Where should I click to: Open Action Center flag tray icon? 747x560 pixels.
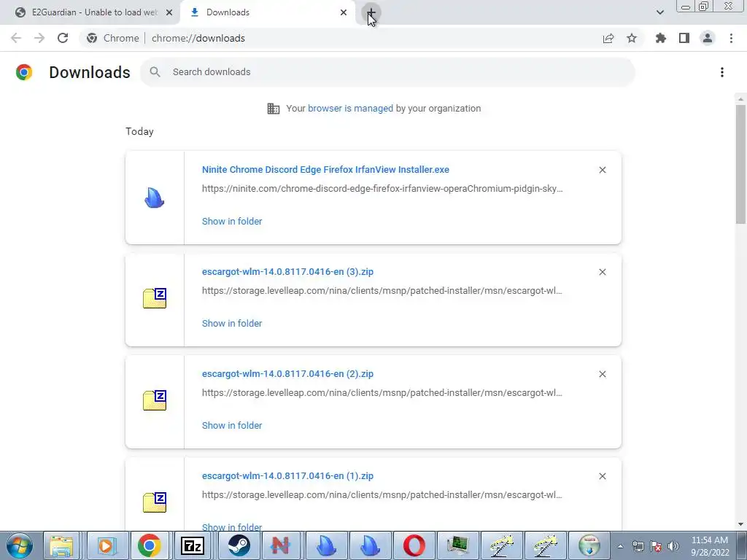[656, 546]
